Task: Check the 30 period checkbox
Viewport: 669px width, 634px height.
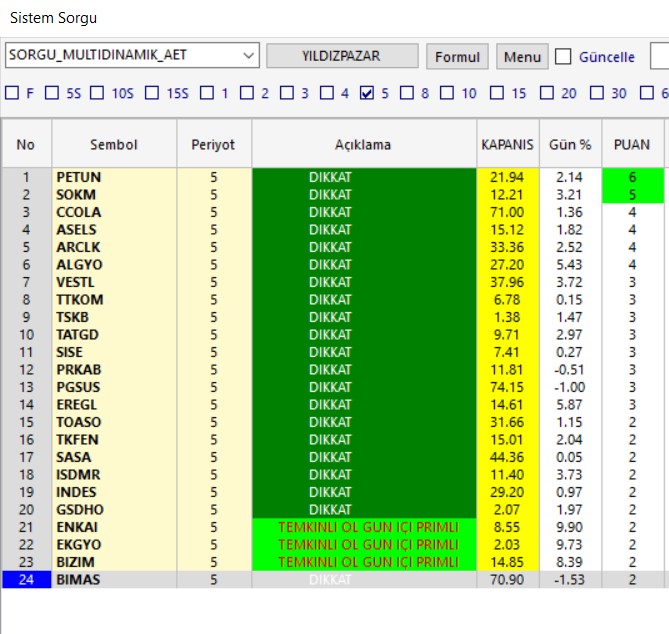Action: (596, 93)
